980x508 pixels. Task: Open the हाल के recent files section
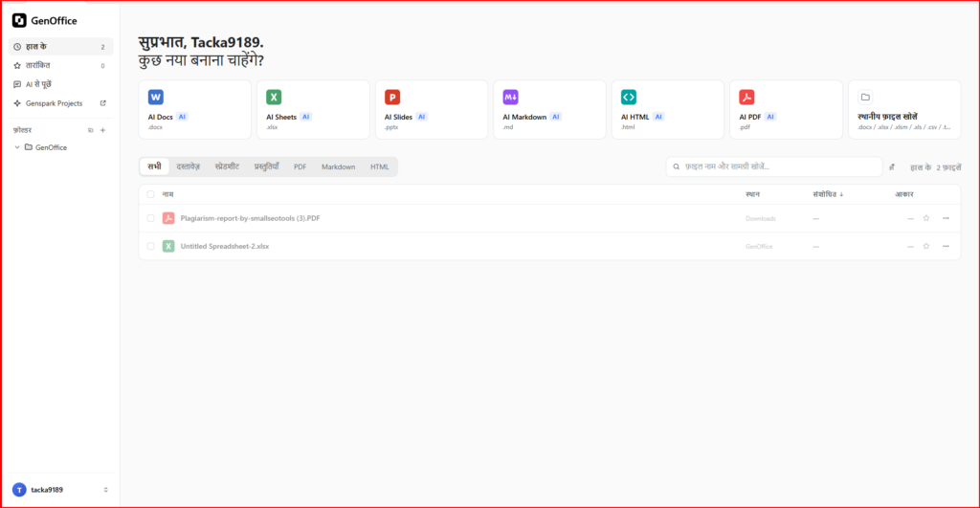tap(60, 46)
